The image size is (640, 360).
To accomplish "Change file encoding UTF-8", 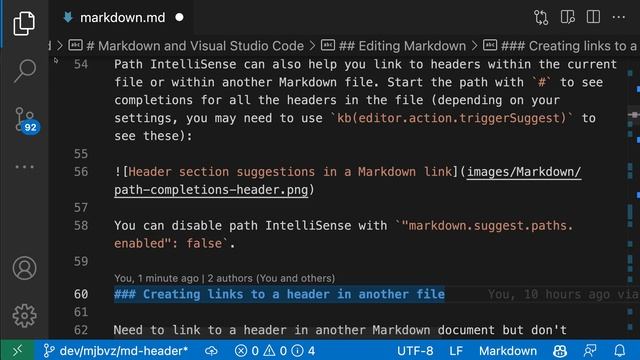I will click(x=415, y=351).
